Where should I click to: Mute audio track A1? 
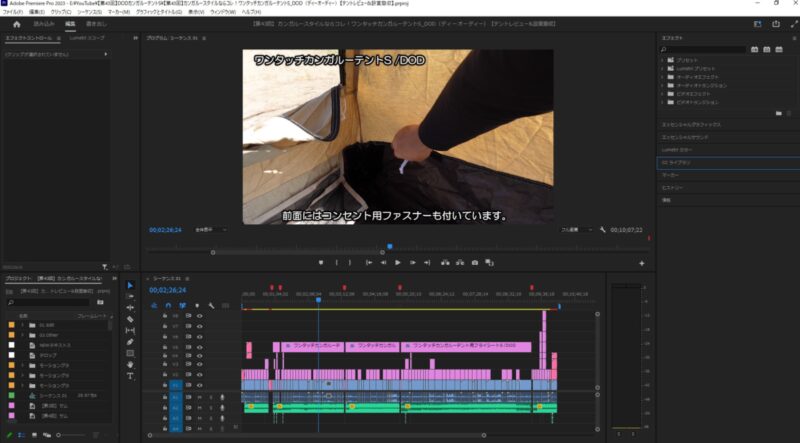(200, 397)
